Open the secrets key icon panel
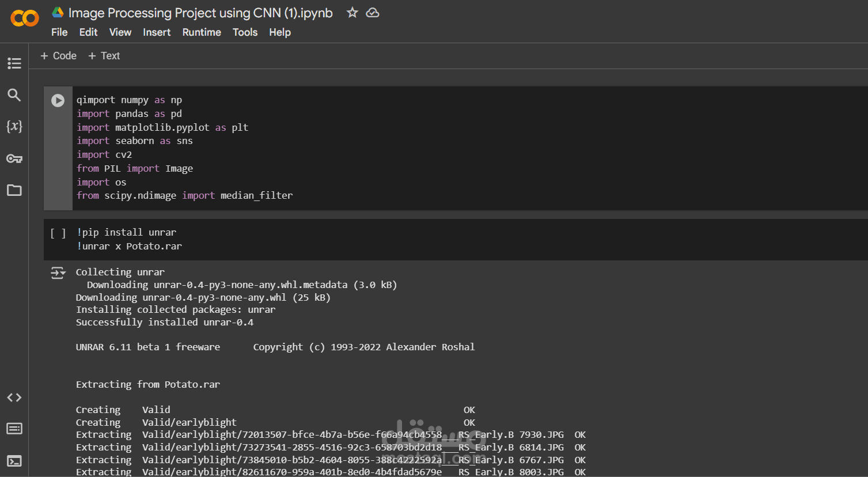Image resolution: width=868 pixels, height=477 pixels. [x=14, y=158]
